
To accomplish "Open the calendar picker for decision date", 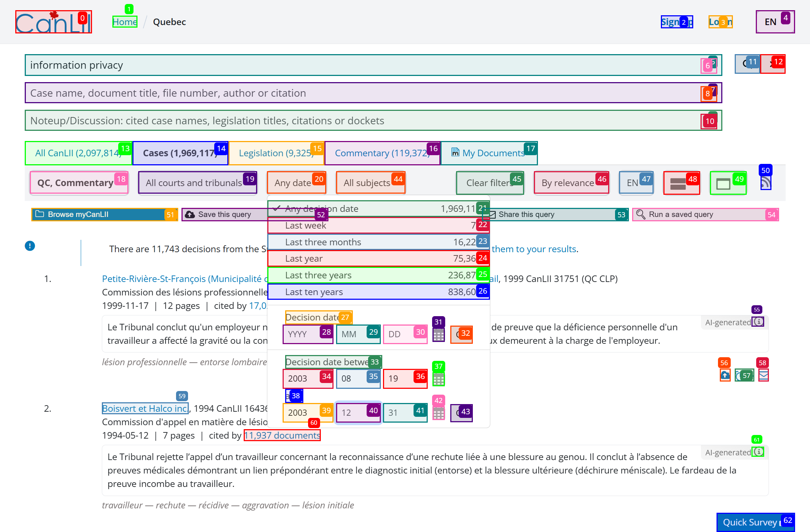I will [438, 334].
